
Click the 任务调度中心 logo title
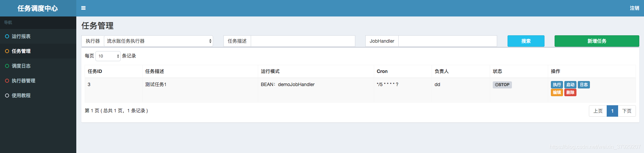point(38,8)
